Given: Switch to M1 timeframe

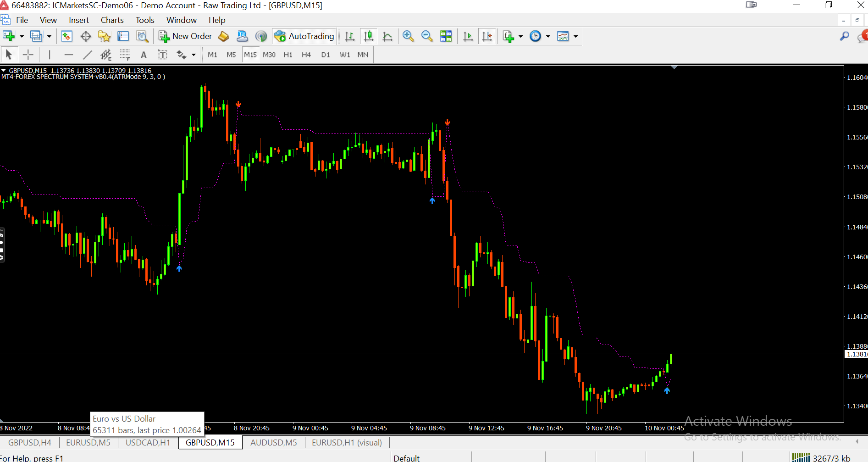Looking at the screenshot, I should [x=212, y=55].
